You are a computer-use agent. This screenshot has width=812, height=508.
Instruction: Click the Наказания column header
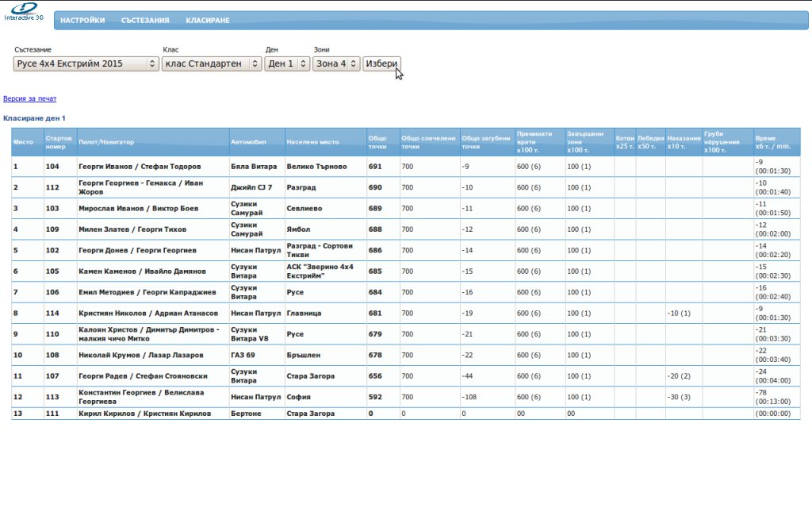tap(684, 142)
